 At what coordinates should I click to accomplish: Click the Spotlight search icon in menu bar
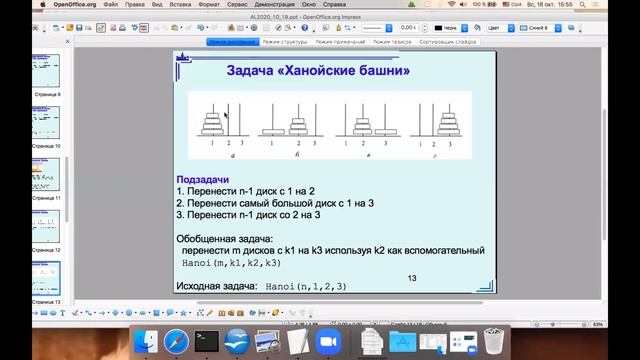[582, 4]
